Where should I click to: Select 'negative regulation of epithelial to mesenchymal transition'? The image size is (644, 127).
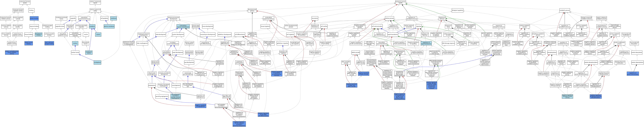(x=276, y=74)
